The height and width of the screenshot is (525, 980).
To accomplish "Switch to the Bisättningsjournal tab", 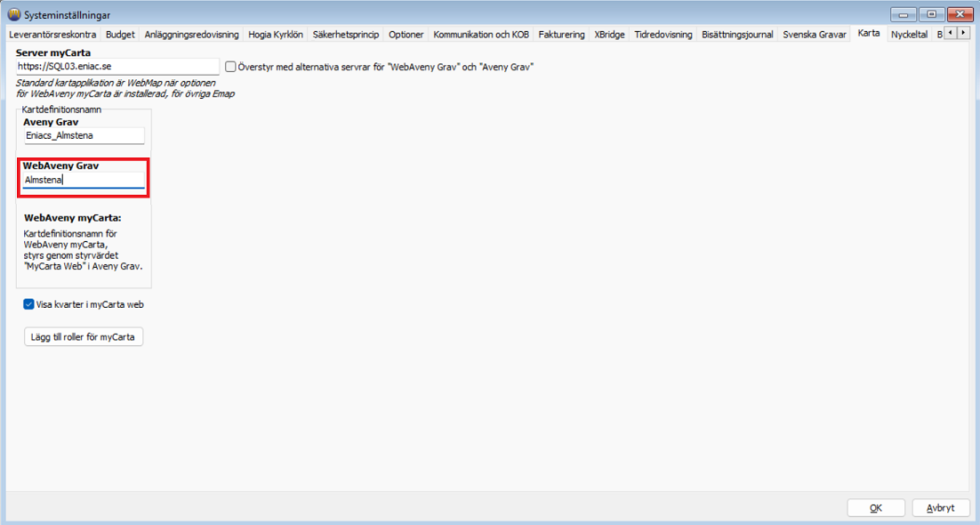I will point(737,35).
